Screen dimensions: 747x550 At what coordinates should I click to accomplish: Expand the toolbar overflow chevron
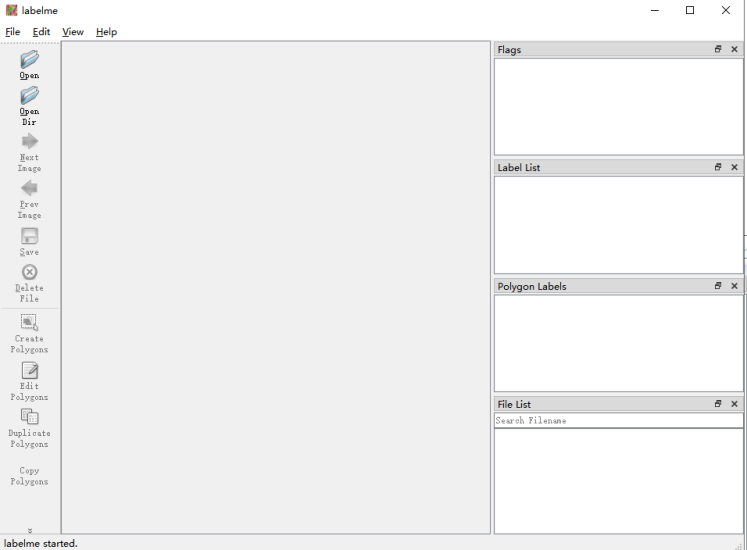(30, 530)
